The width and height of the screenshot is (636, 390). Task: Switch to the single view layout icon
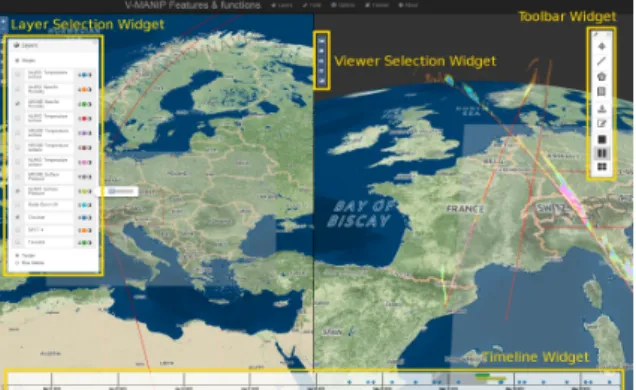pos(602,139)
